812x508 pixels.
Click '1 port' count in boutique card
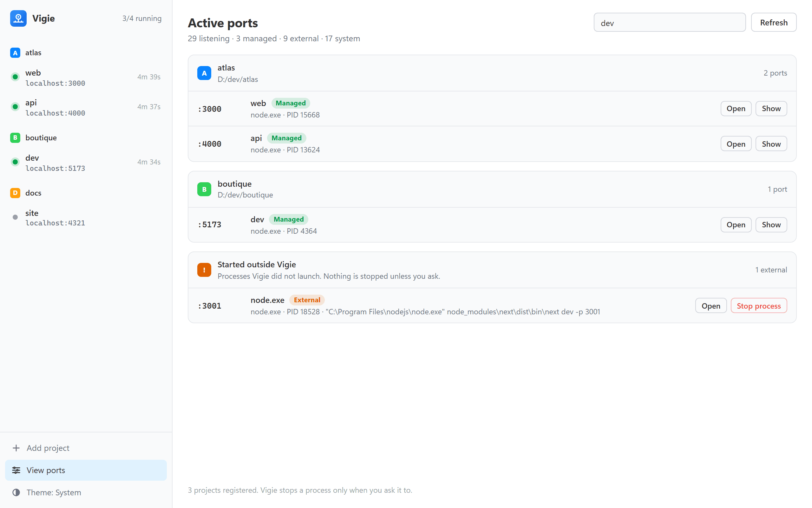pos(777,189)
